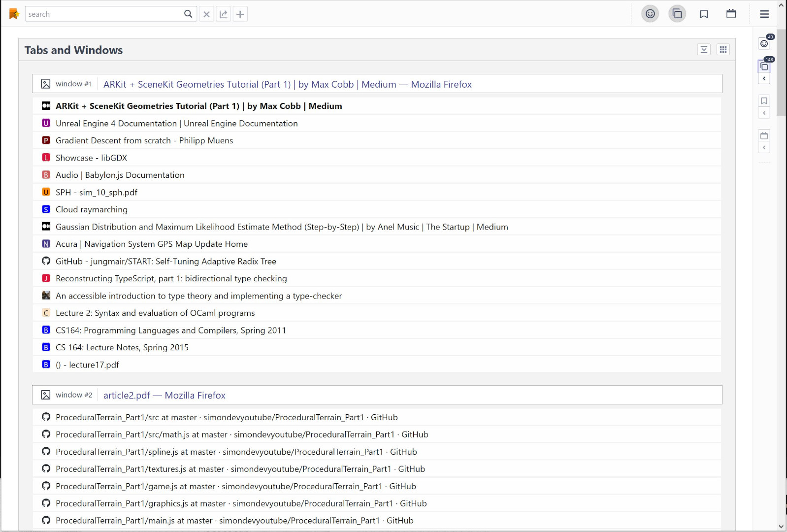Image resolution: width=787 pixels, height=532 pixels.
Task: Click Medium favicon of ARKit tutorial row
Action: 46,106
